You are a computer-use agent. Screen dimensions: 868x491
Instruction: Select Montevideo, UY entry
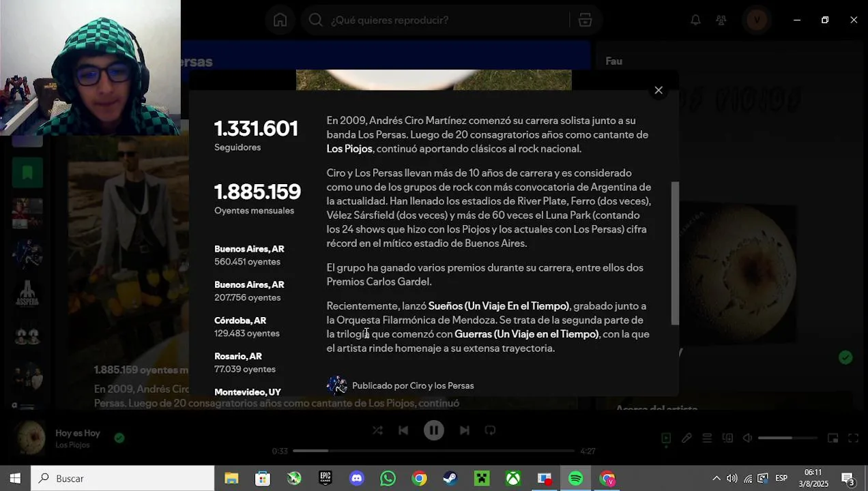click(248, 392)
